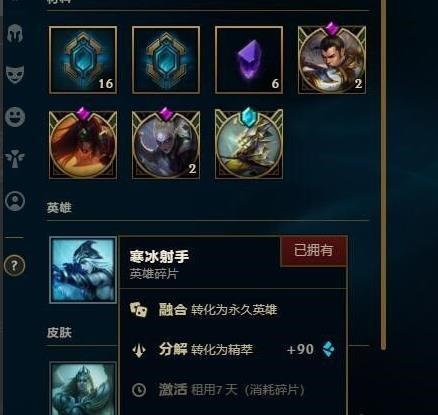Select the smiley emote sidebar icon

coord(15,117)
